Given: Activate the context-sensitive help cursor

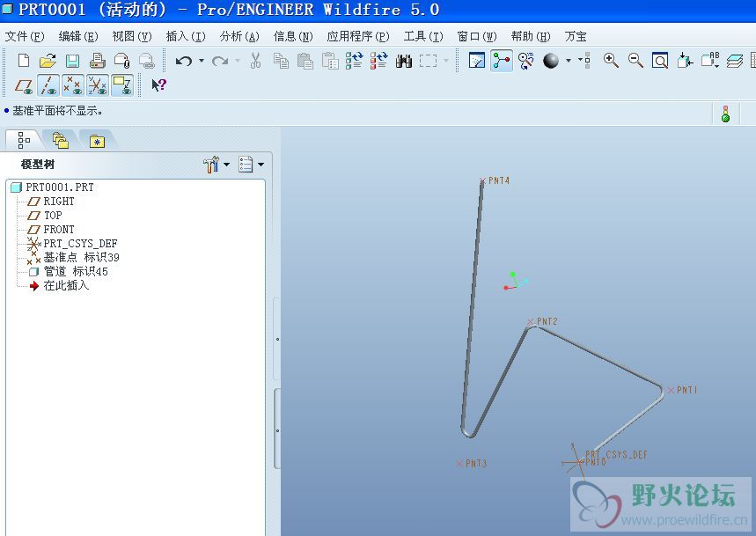Looking at the screenshot, I should pyautogui.click(x=158, y=85).
